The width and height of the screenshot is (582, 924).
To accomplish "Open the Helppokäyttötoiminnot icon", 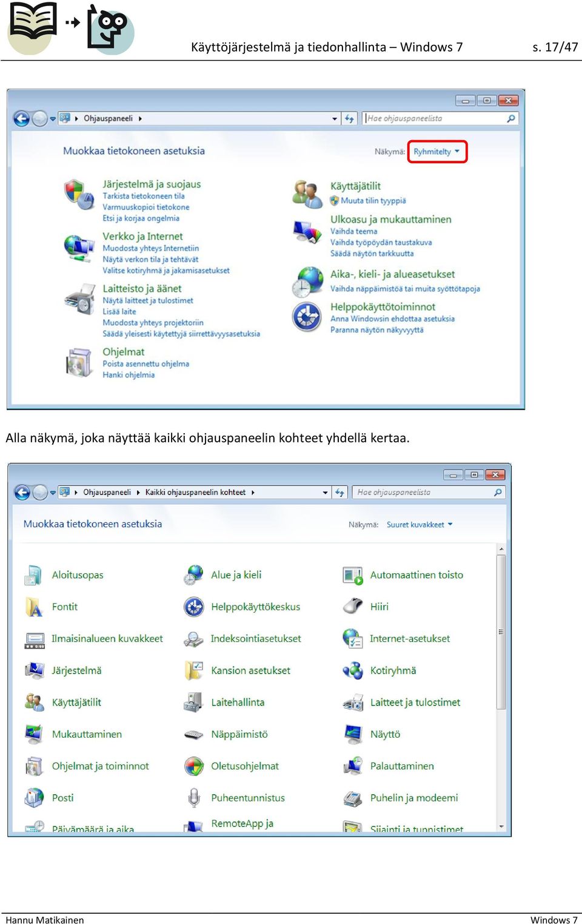I will 307,317.
